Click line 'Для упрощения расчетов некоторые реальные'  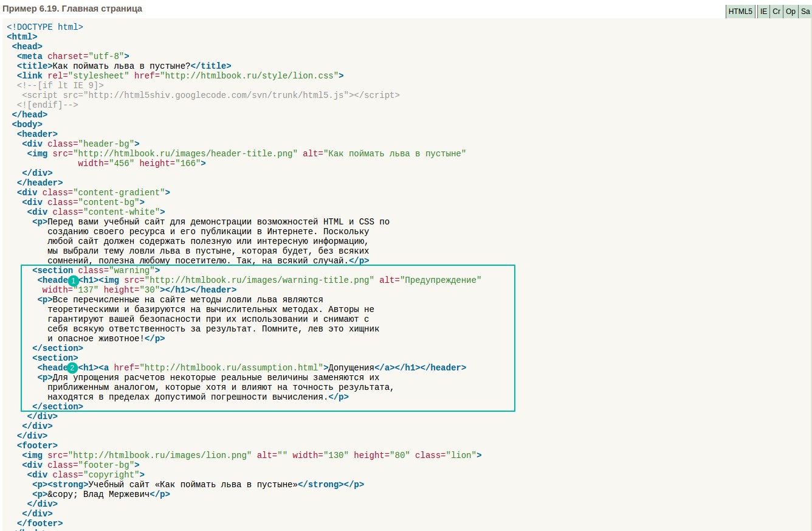[x=208, y=377]
